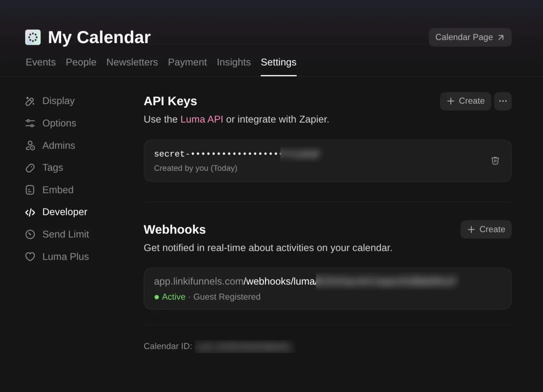Click the Active status label
The image size is (543, 392).
click(173, 297)
